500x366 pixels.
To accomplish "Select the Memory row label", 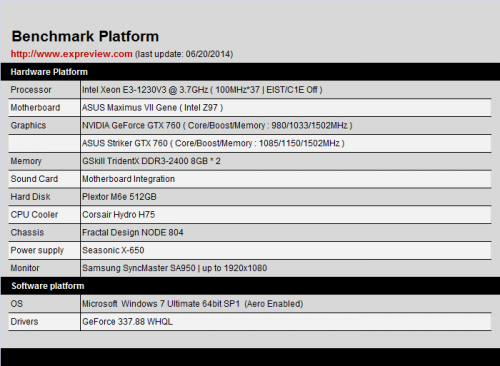I will click(26, 161).
